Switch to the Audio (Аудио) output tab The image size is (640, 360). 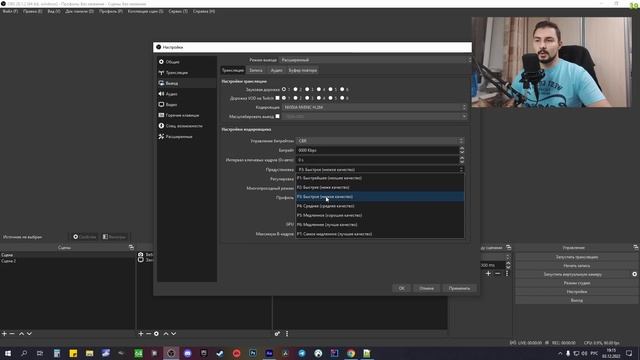pyautogui.click(x=276, y=70)
